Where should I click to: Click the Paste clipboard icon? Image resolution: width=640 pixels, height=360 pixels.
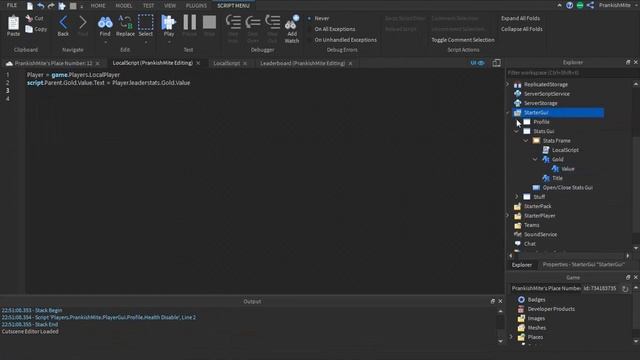click(13, 23)
